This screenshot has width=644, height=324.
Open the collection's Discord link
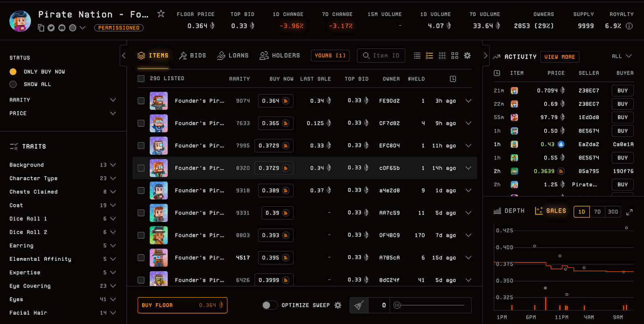coord(62,28)
